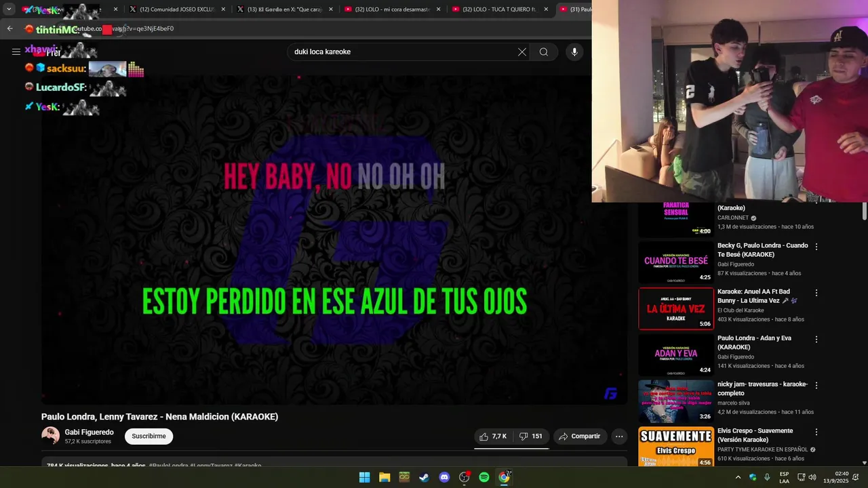Open Steam from the taskbar
The width and height of the screenshot is (868, 488).
(x=424, y=477)
